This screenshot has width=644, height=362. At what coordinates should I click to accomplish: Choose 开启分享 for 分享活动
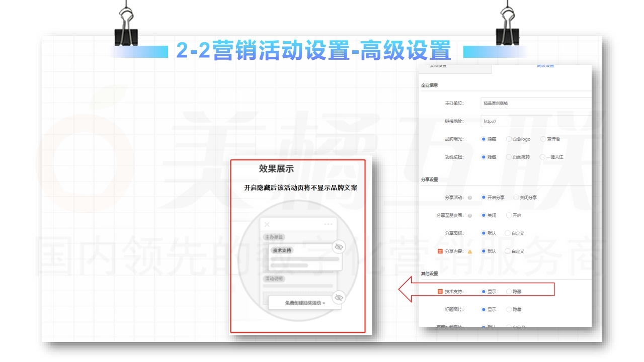(x=484, y=198)
